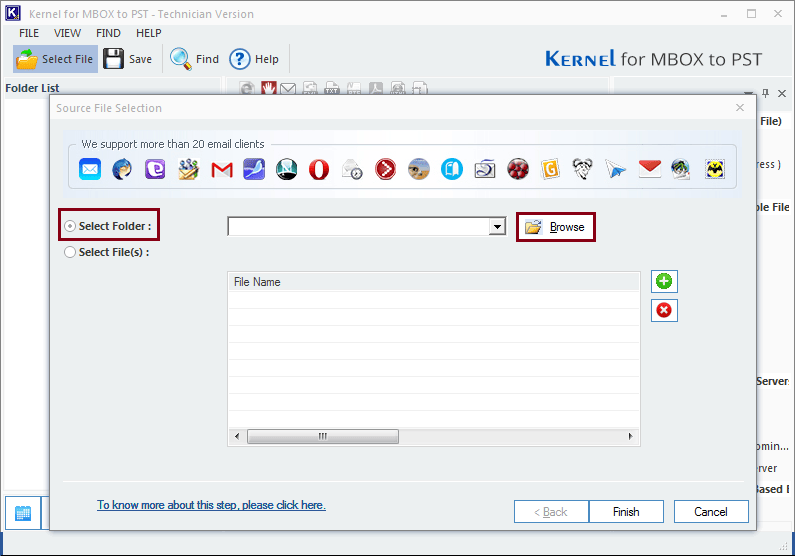Click the Help question mark toolbar button
The width and height of the screenshot is (795, 556).
coord(254,59)
